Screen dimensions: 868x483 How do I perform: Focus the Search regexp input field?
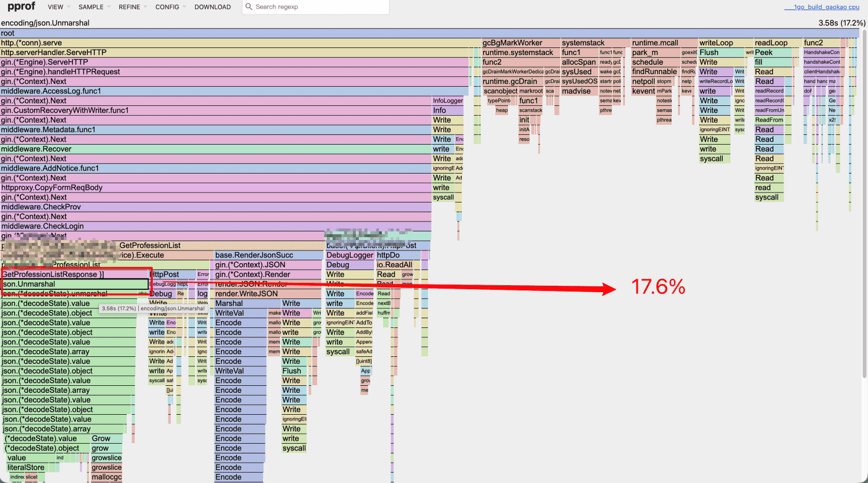320,7
